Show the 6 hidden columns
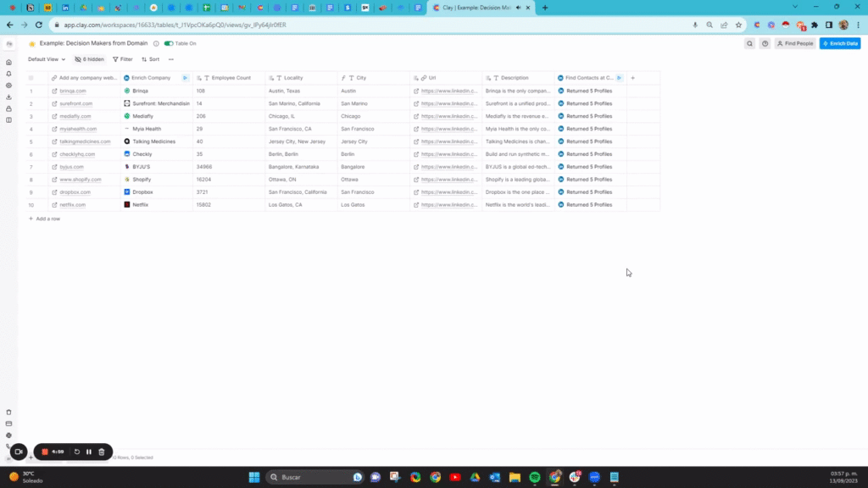 pyautogui.click(x=89, y=59)
